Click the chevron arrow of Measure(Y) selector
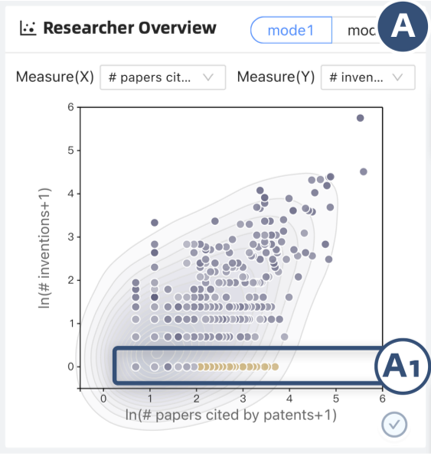This screenshot has width=431, height=454. tap(397, 77)
